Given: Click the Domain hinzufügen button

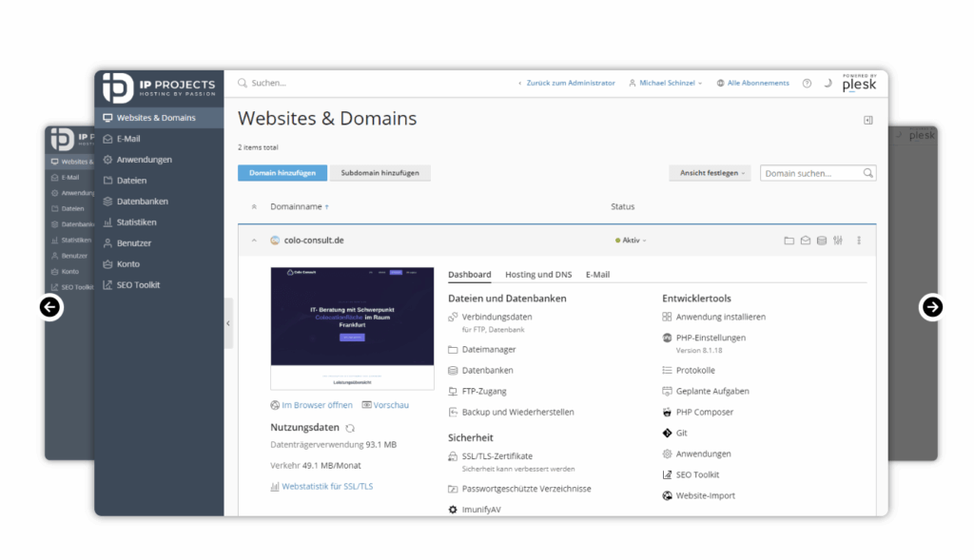Looking at the screenshot, I should [x=282, y=173].
